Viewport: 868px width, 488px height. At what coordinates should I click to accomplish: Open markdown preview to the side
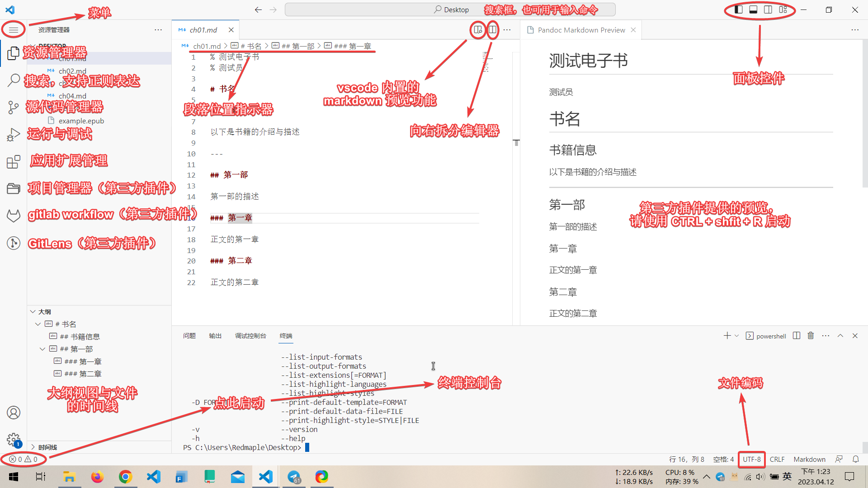[x=478, y=30]
